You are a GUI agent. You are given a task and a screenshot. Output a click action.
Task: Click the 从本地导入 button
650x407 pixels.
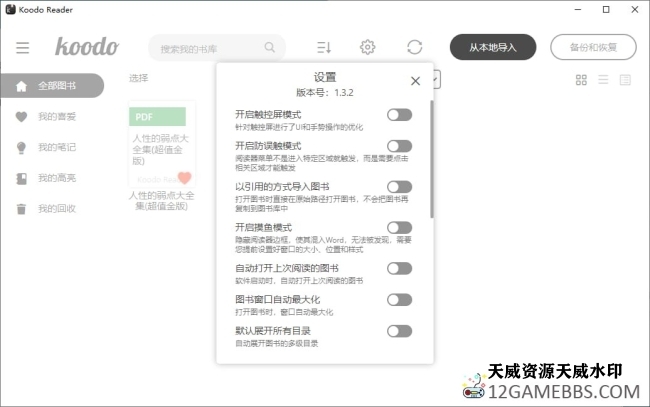[493, 47]
